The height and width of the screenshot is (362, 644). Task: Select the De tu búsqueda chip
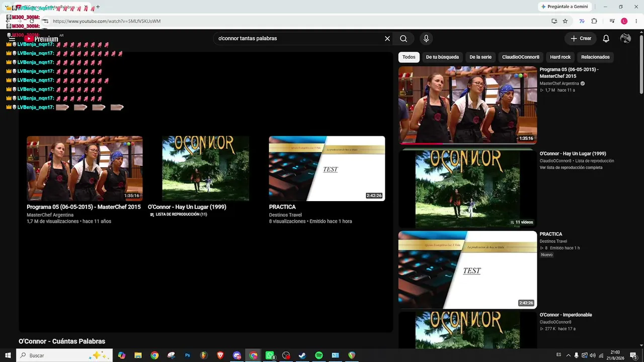coord(442,57)
